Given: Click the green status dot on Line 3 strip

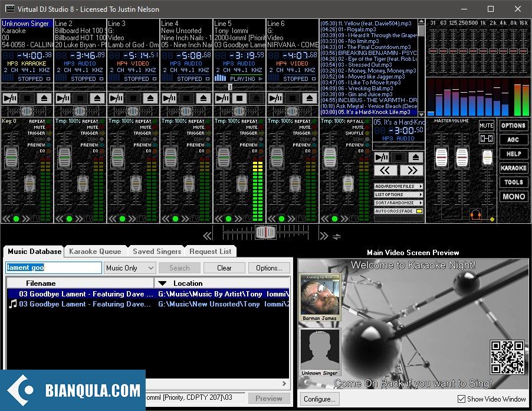Looking at the screenshot, I should tap(122, 218).
